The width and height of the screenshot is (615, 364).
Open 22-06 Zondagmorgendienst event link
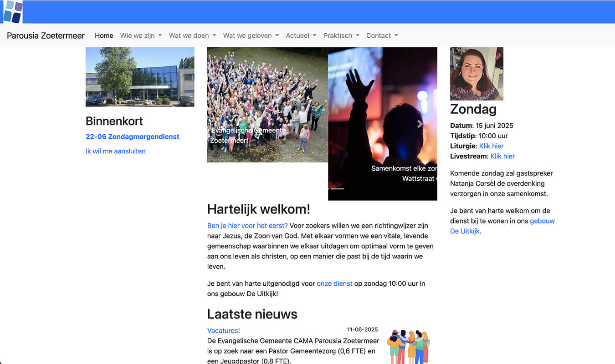pos(133,136)
